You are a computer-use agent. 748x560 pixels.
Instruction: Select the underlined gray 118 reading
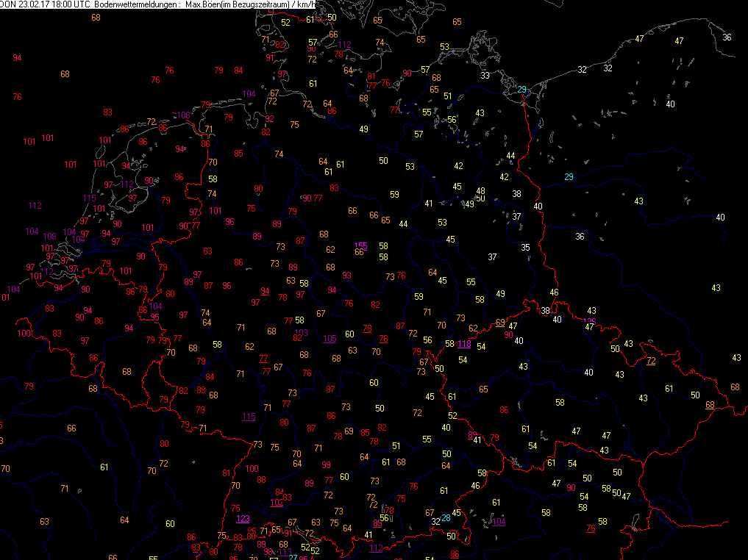coord(464,344)
